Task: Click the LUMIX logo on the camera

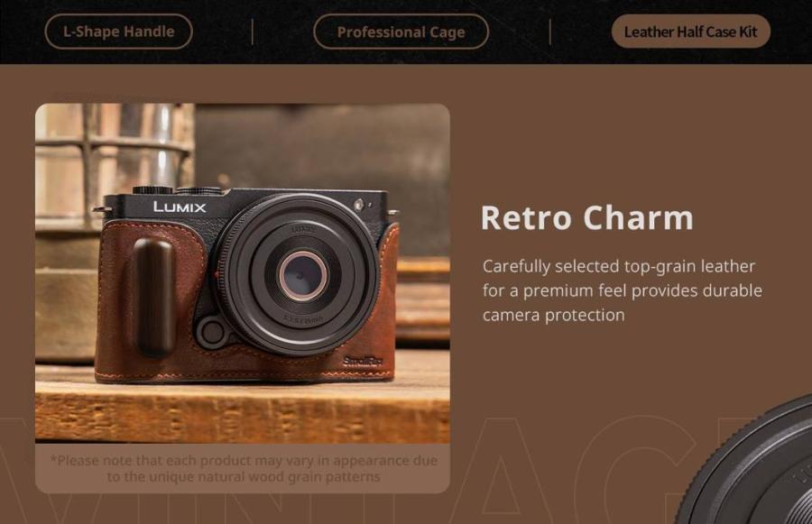Action: (x=180, y=207)
